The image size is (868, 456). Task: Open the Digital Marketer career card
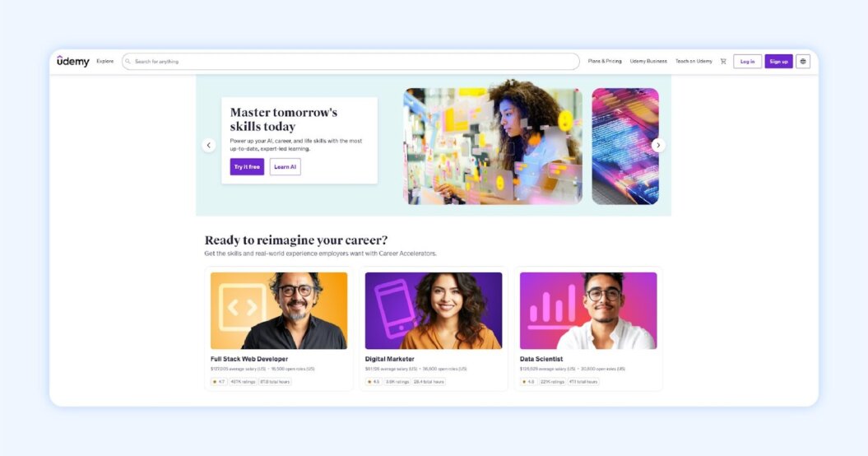coord(434,329)
